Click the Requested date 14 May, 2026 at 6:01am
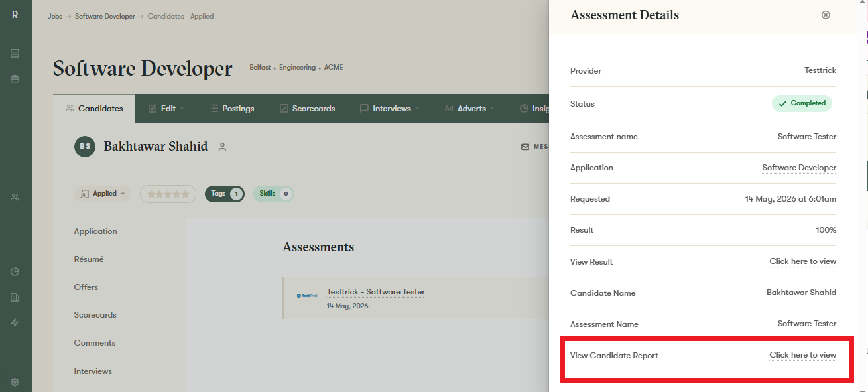 coord(790,199)
